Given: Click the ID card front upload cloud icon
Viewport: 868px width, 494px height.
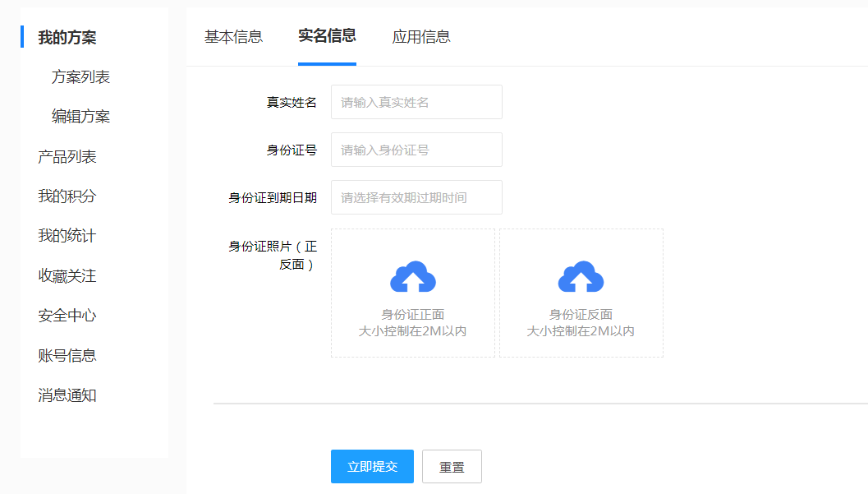Looking at the screenshot, I should (x=413, y=276).
